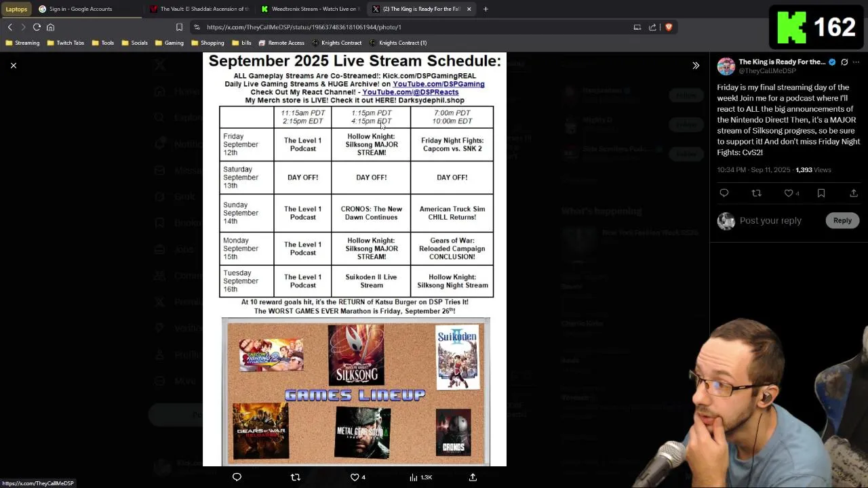Open the Twitch Tabs bookmarks folder
This screenshot has height=488, width=868.
click(x=65, y=43)
